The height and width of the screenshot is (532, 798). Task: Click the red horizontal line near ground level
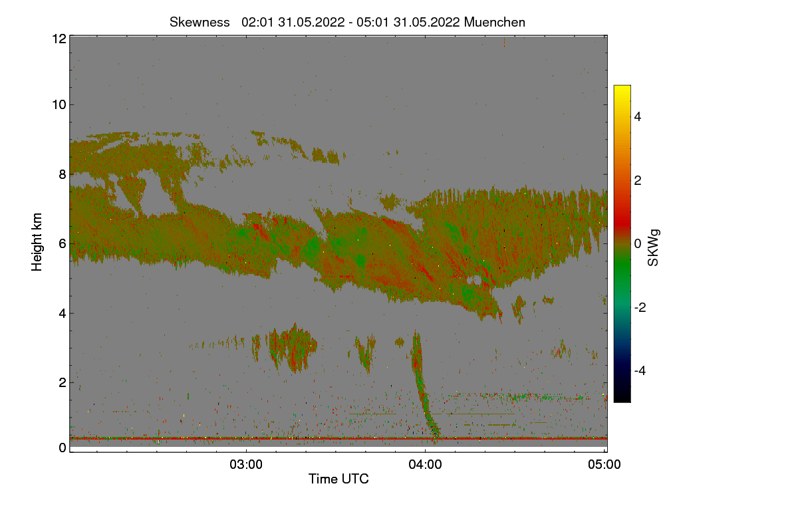pos(338,438)
